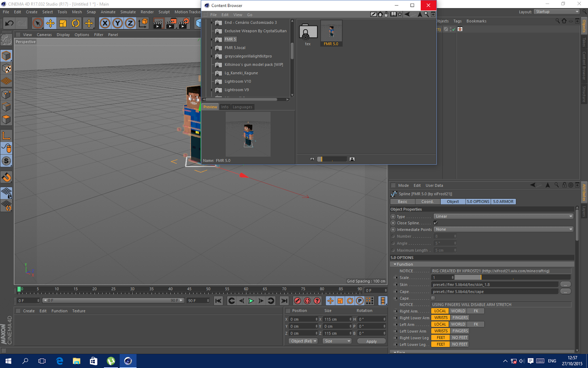The width and height of the screenshot is (588, 368).
Task: Open the Simulate menu
Action: (128, 12)
